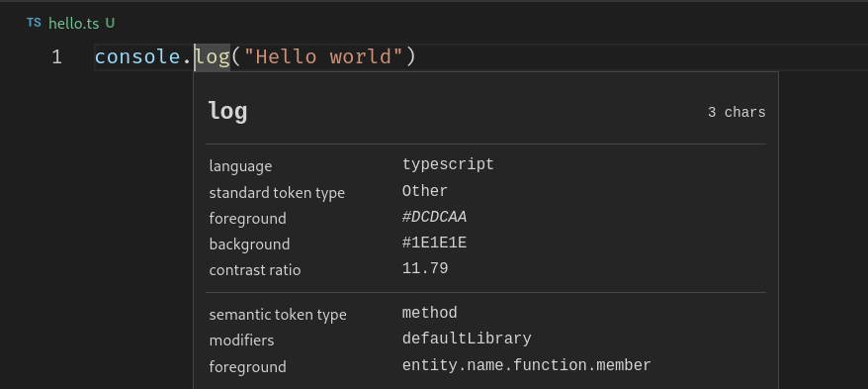Click the highlighted log method in code
Viewport: 868px width, 389px height.
pos(213,57)
